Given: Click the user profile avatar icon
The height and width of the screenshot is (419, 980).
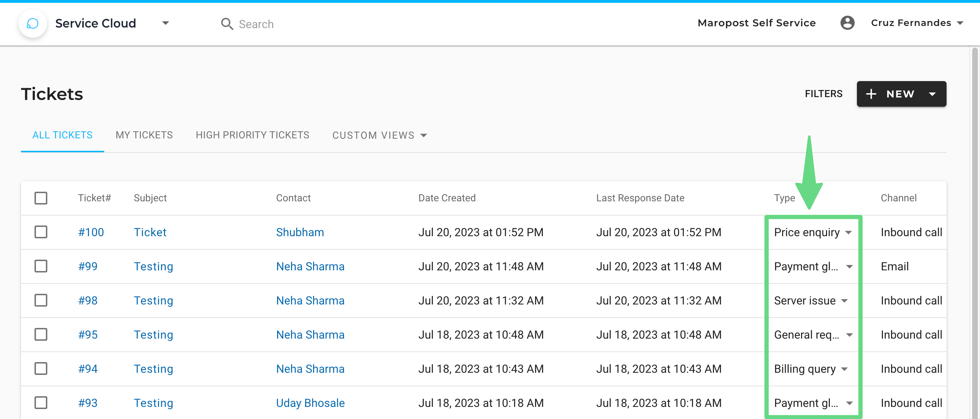Looking at the screenshot, I should (847, 23).
